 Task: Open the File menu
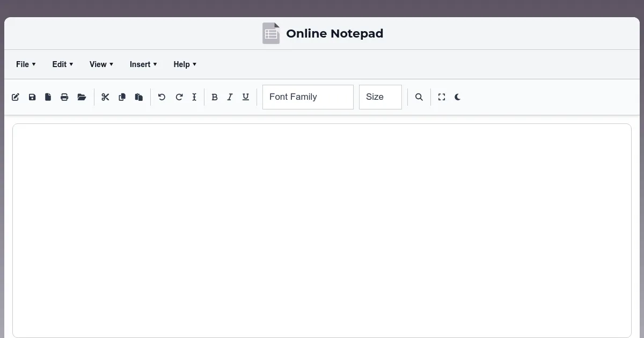25,64
